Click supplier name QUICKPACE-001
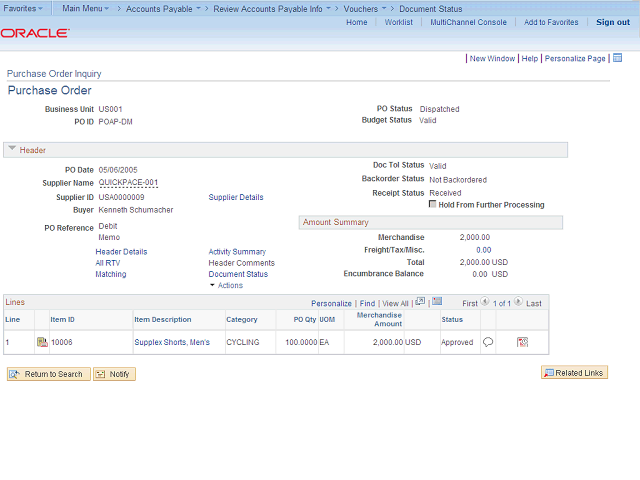Image resolution: width=640 pixels, height=480 pixels. click(128, 182)
